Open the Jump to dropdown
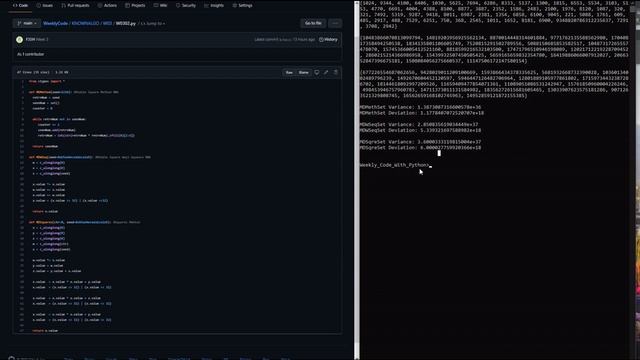This screenshot has width=640, height=360. [x=153, y=24]
